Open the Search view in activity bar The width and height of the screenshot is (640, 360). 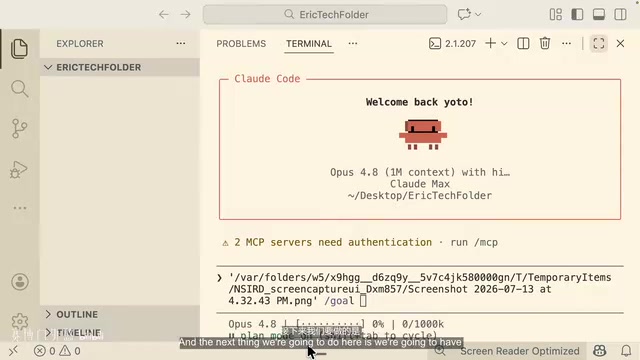(19, 89)
